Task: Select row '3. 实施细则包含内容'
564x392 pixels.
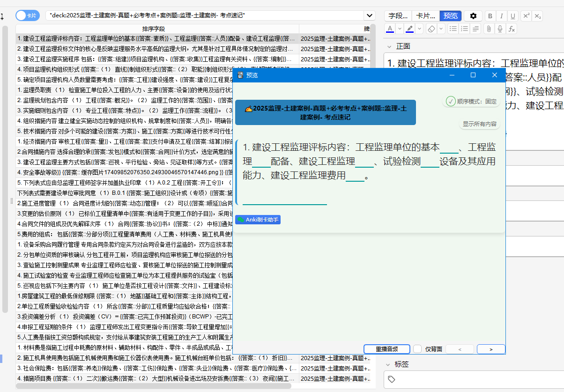Action: (x=124, y=110)
